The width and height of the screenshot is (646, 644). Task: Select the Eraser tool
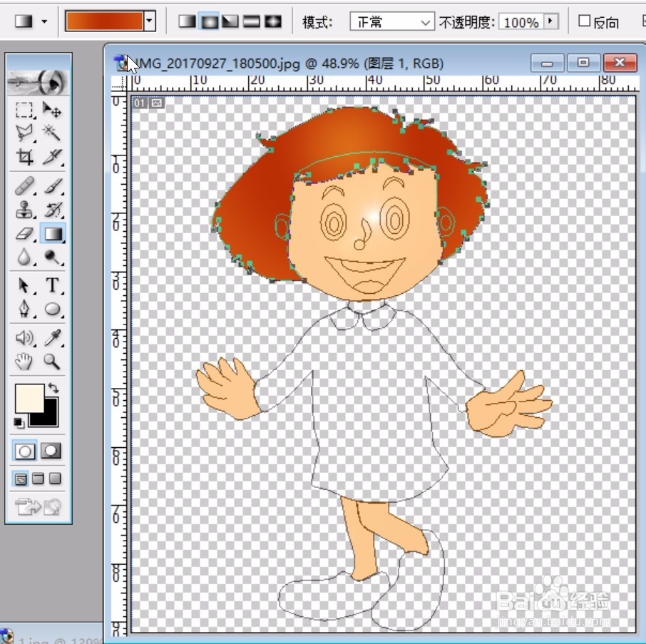[24, 234]
